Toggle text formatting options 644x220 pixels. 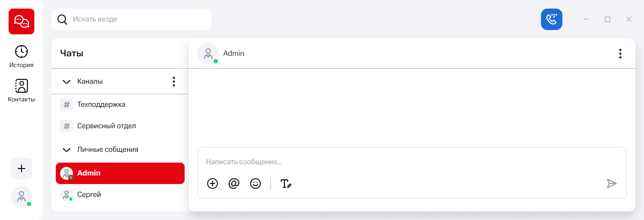286,184
